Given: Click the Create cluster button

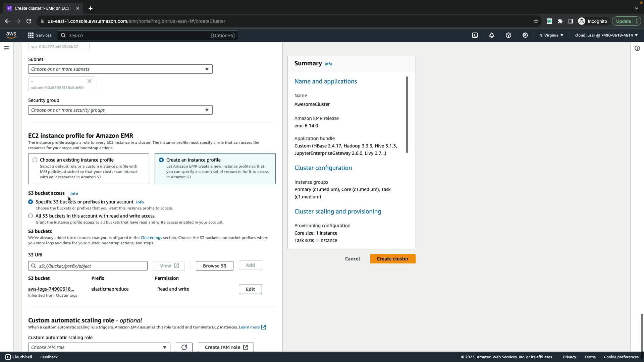Looking at the screenshot, I should pyautogui.click(x=392, y=259).
